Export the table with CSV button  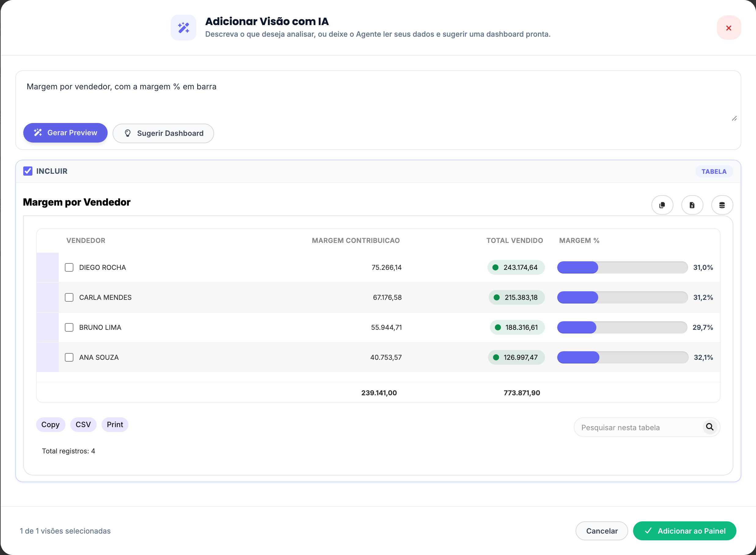pos(83,425)
